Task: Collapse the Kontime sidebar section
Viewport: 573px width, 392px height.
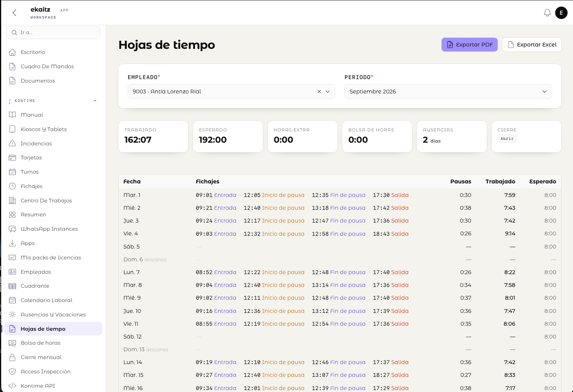Action: point(95,101)
